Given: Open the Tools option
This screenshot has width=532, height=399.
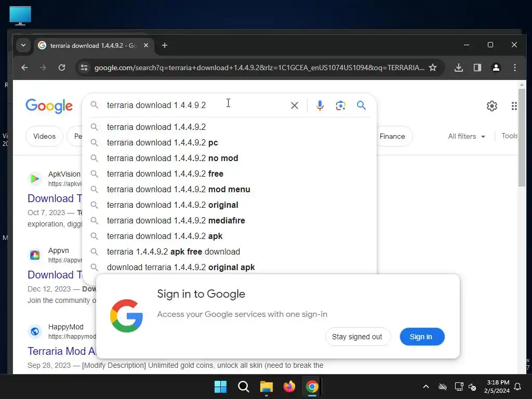Looking at the screenshot, I should (510, 136).
